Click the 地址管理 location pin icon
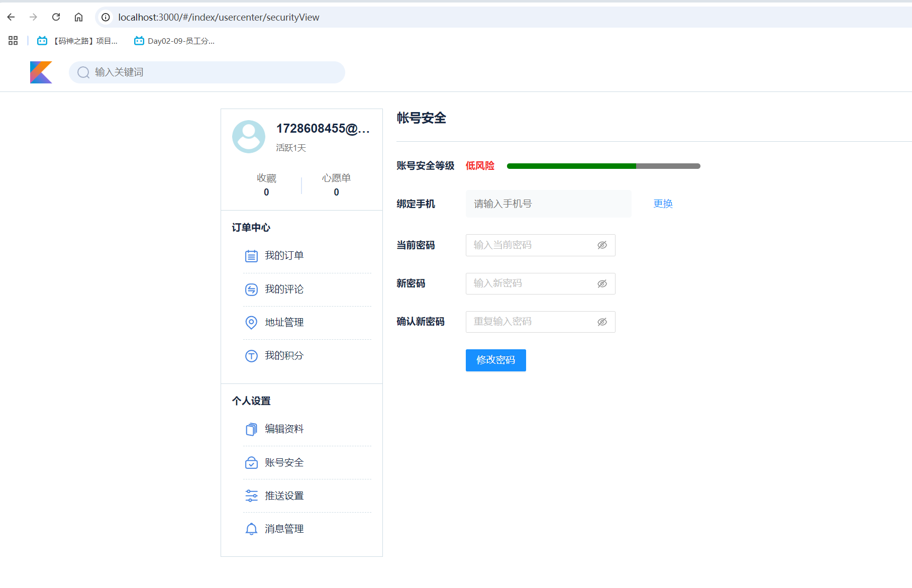The width and height of the screenshot is (912, 588). (x=251, y=323)
